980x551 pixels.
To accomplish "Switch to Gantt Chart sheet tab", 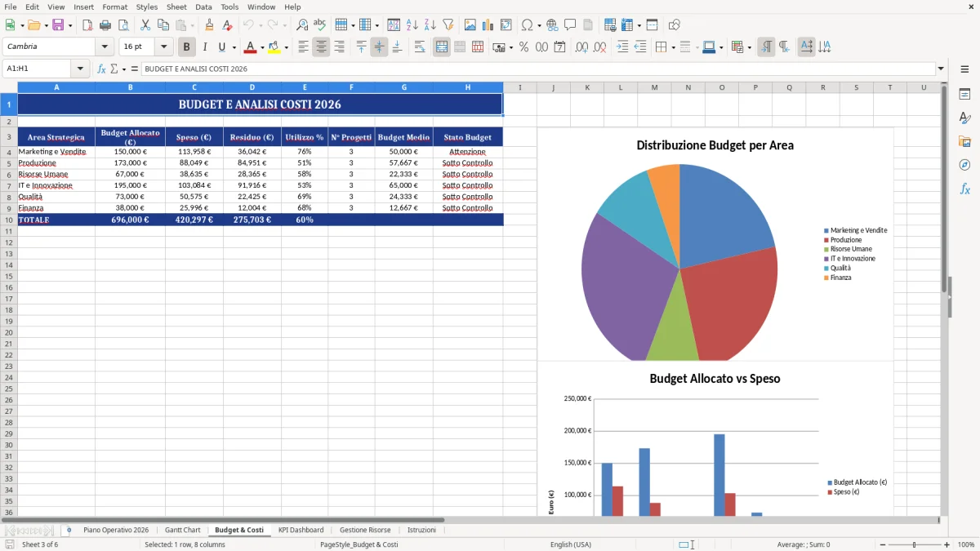I will [183, 530].
